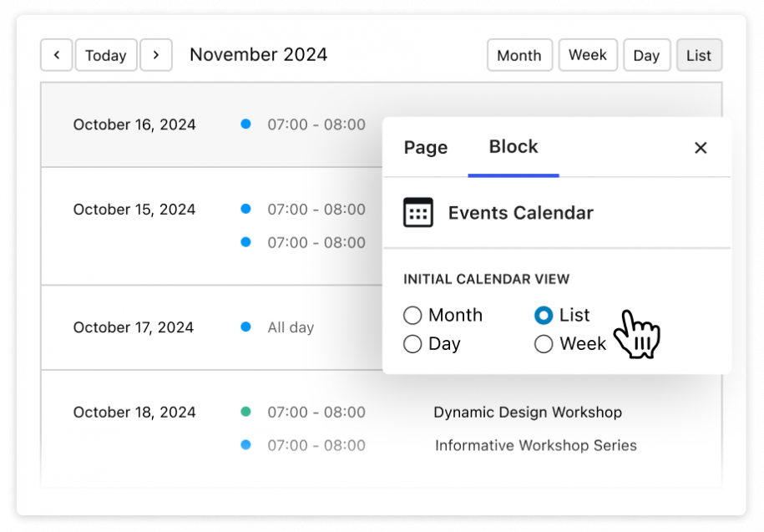764x532 pixels.
Task: Click the October 15, 2024 date heading
Action: click(134, 209)
